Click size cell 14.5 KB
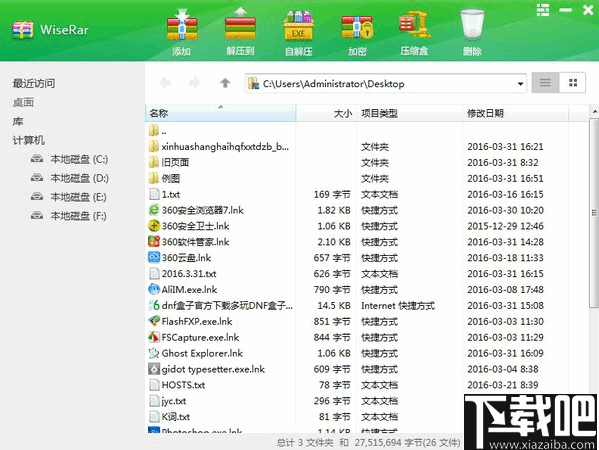The image size is (599, 450). (x=334, y=306)
